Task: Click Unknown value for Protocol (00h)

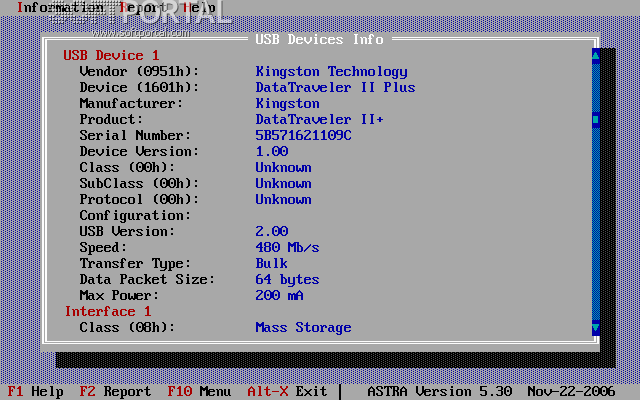Action: click(283, 200)
